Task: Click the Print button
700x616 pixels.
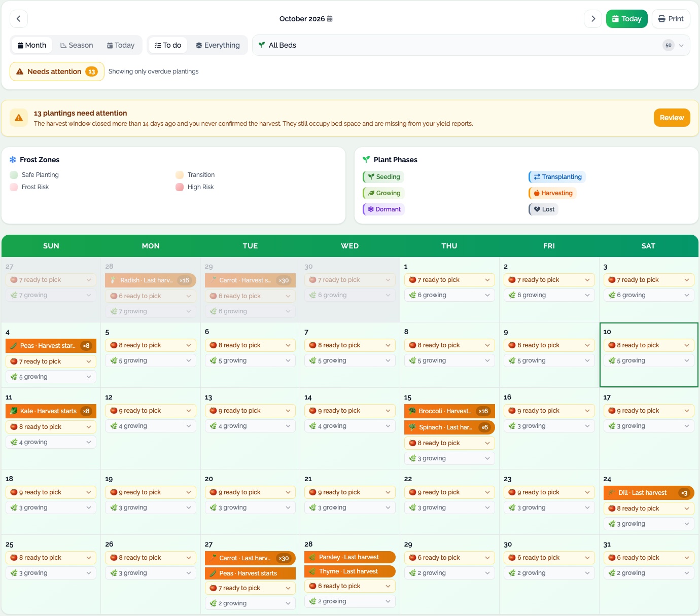Action: point(671,19)
